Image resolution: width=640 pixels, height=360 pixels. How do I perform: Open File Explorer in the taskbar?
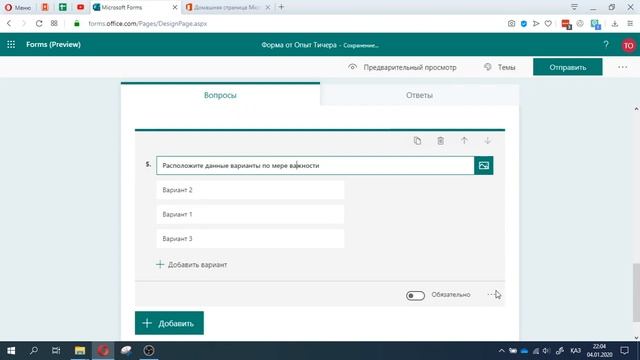click(x=80, y=351)
